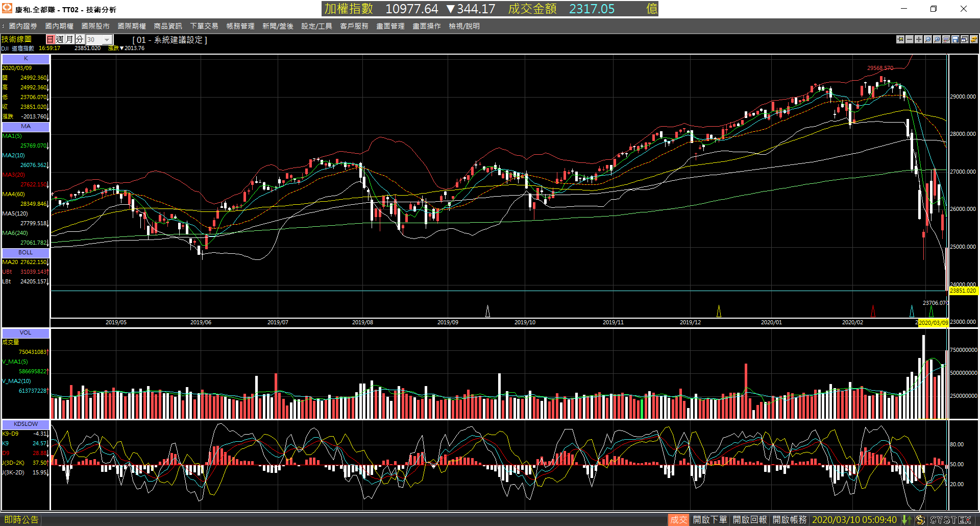Image resolution: width=980 pixels, height=526 pixels.
Task: Switch chart to monthly (月) period
Action: (69, 39)
